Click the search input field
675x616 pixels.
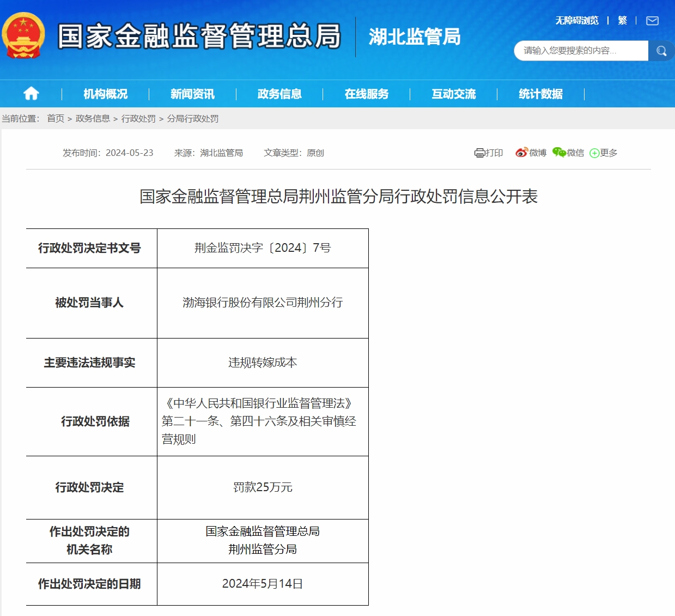click(x=581, y=51)
